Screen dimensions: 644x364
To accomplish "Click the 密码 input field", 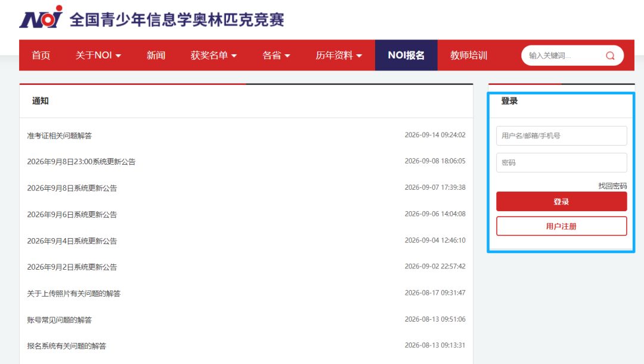I will tap(562, 163).
